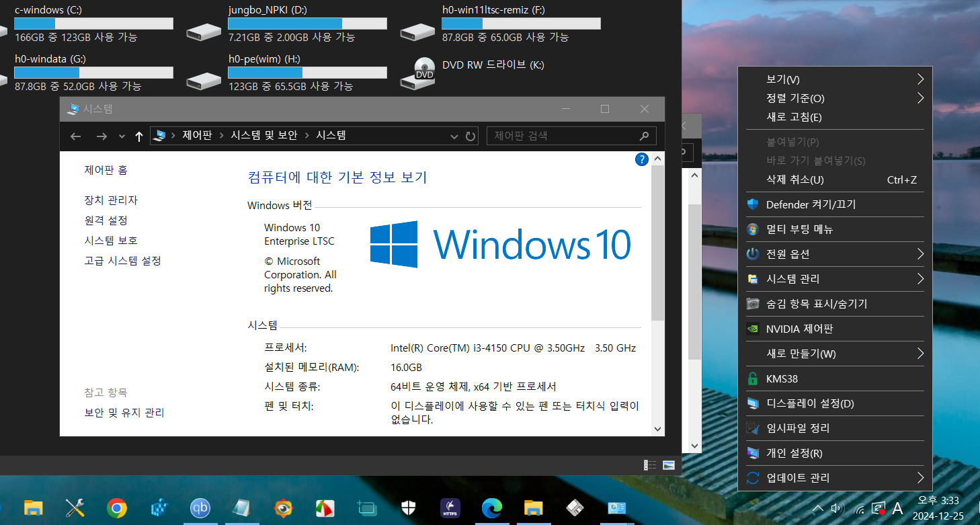Screen dimensions: 980x525
Task: Open the volume tray icon
Action: [x=838, y=508]
